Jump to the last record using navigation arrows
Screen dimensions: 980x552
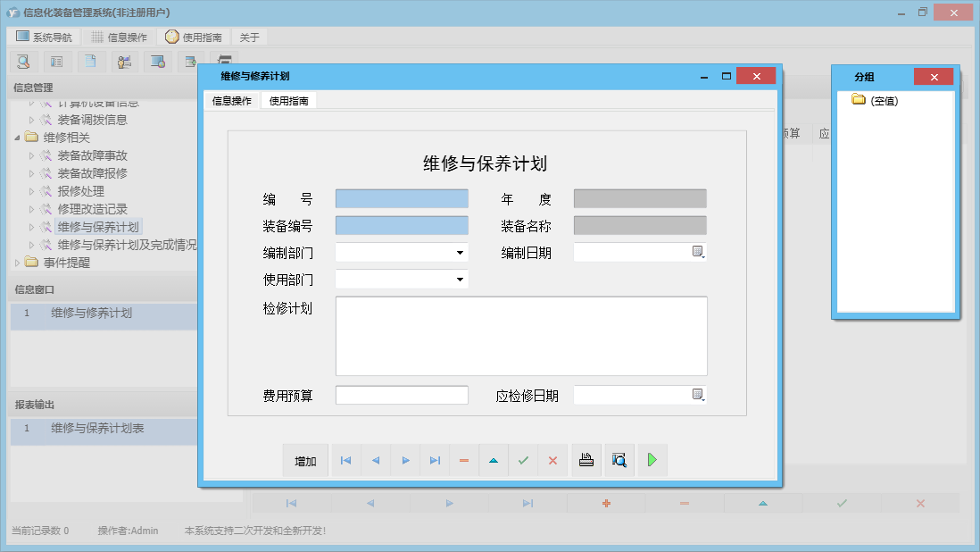(436, 460)
